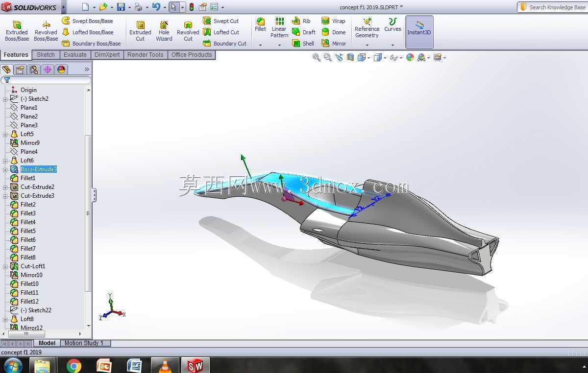Use the Swept Cut tool

221,21
